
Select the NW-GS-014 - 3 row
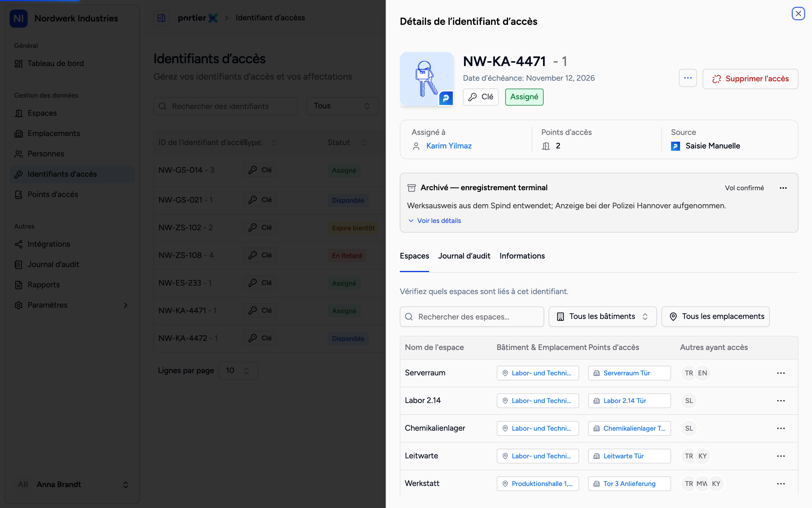point(270,170)
